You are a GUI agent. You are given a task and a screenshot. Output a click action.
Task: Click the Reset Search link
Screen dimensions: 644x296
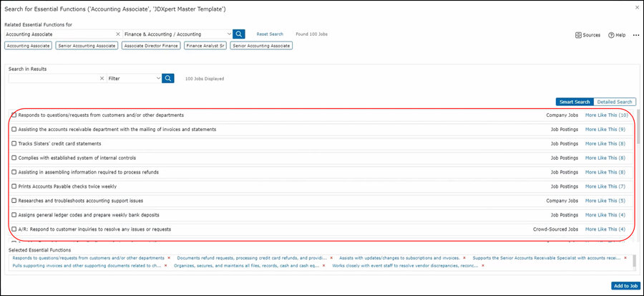pos(270,34)
